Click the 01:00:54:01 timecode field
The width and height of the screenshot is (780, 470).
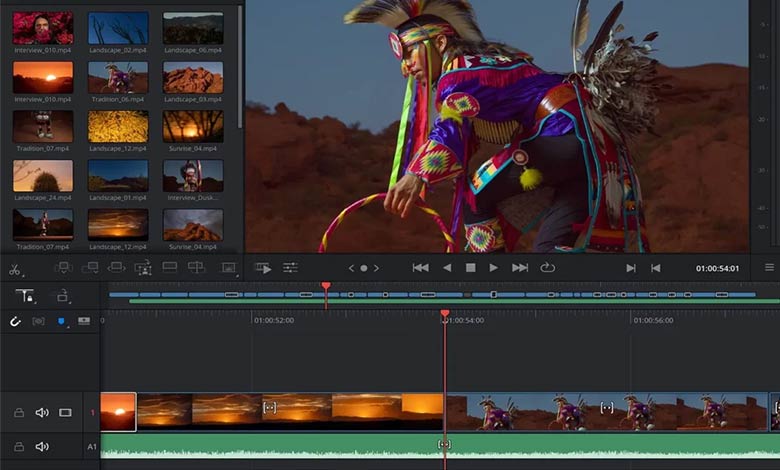click(717, 269)
